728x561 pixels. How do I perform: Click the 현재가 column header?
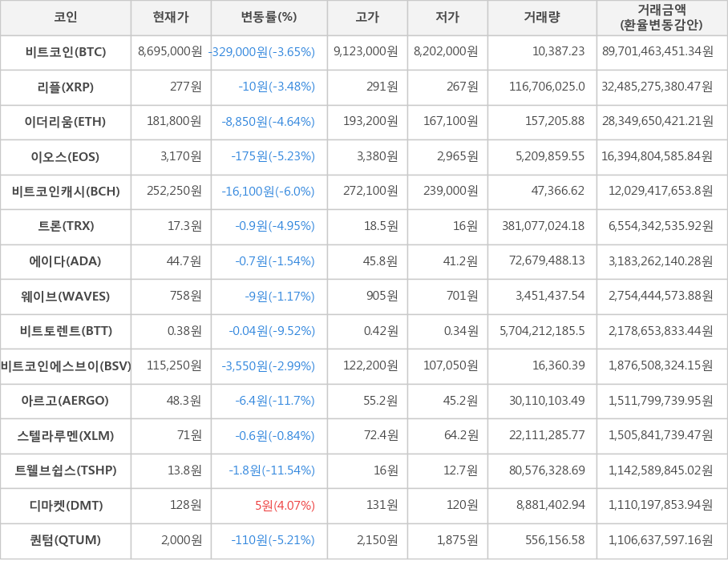171,18
